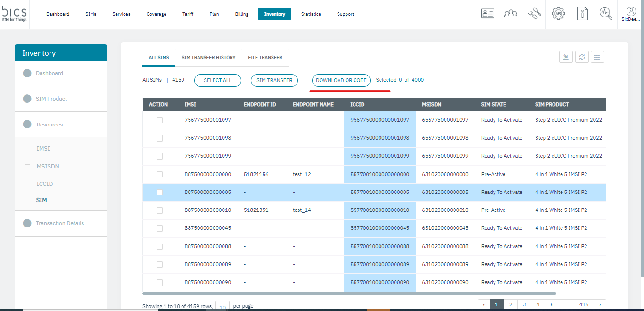This screenshot has height=311, width=644.
Task: Open the tools wrench icon
Action: [535, 14]
